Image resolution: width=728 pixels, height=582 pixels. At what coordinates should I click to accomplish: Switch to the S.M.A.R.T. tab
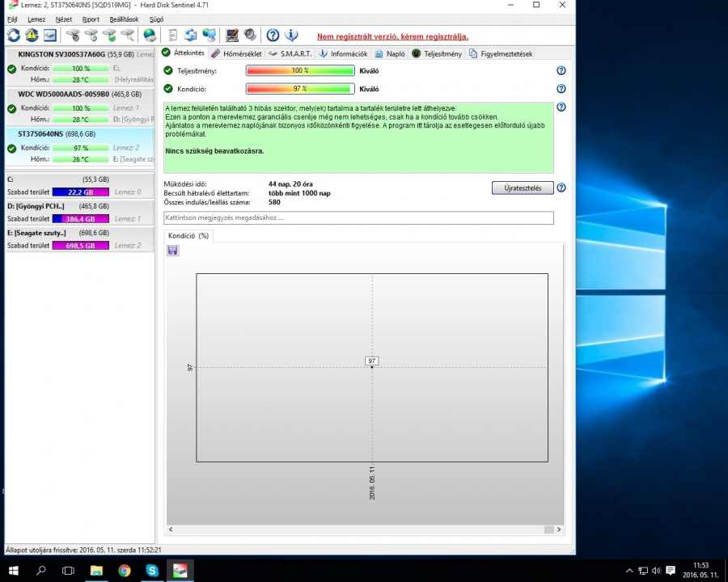(290, 54)
